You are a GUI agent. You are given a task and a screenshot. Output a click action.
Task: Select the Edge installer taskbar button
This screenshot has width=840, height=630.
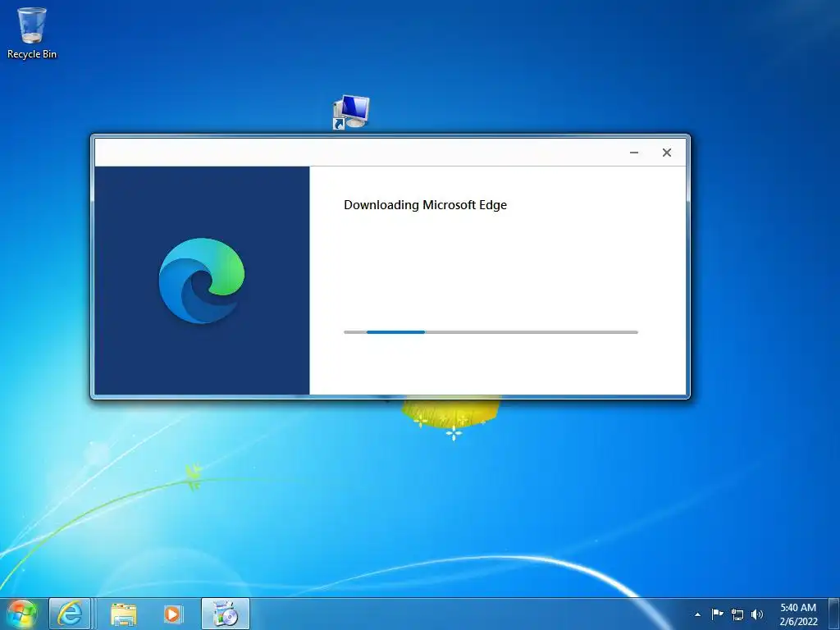(x=226, y=614)
